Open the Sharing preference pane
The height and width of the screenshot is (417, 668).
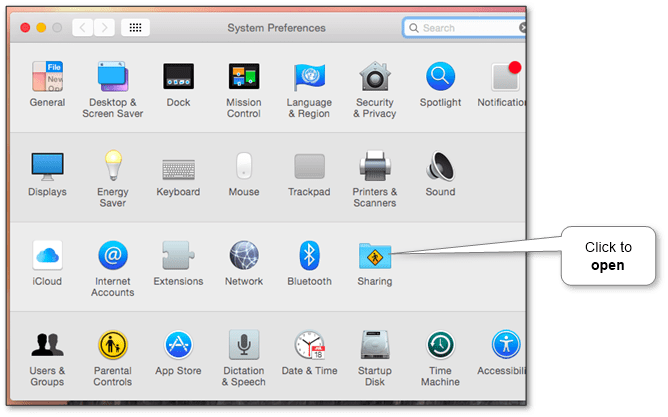375,256
